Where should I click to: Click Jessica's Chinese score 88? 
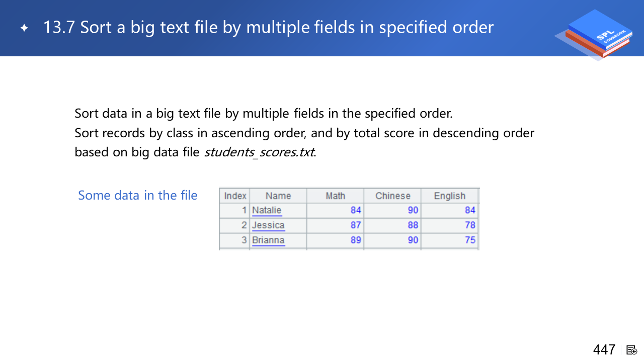413,225
